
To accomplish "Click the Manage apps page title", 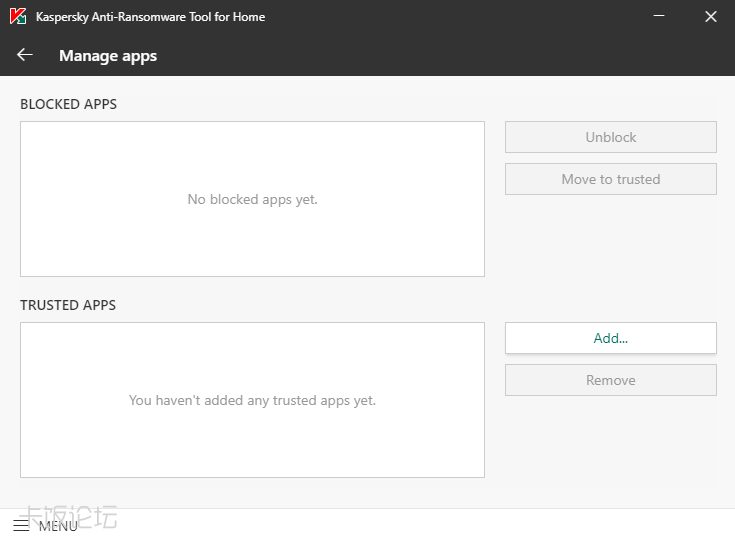I will click(108, 56).
